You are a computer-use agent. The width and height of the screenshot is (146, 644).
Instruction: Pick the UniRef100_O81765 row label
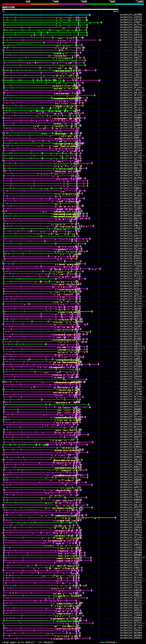tap(131, 103)
